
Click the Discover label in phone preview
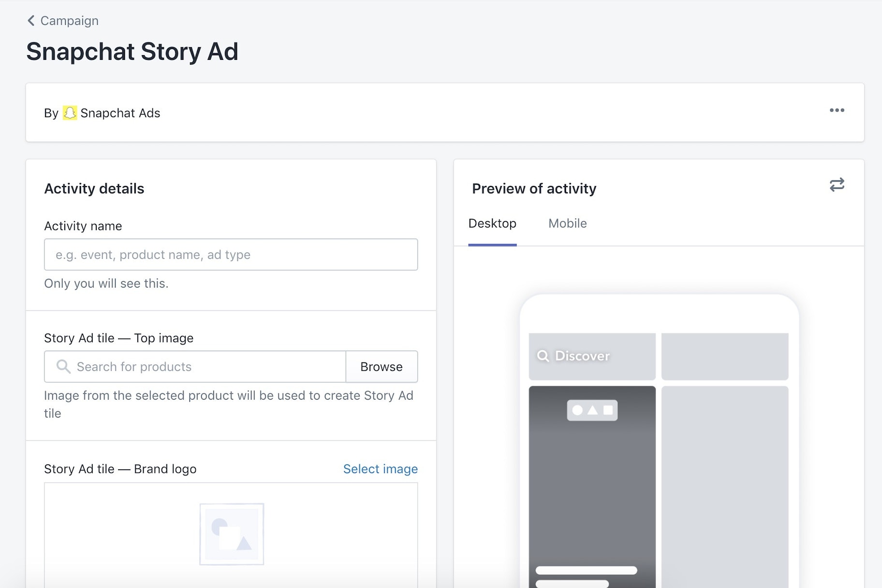[x=582, y=356]
